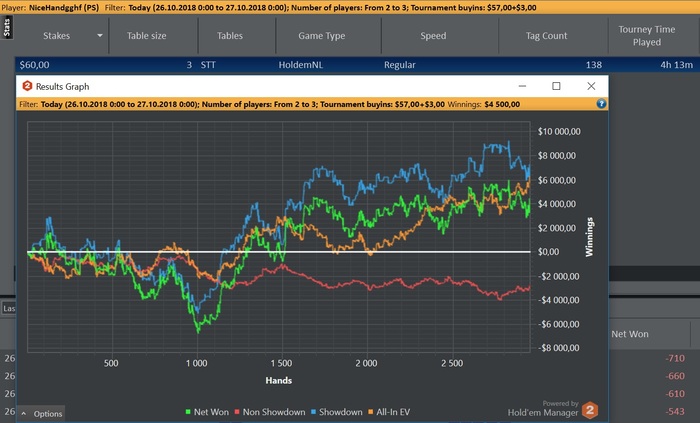Click the Results Graph window title icon
This screenshot has width=700, height=423.
pos(27,86)
